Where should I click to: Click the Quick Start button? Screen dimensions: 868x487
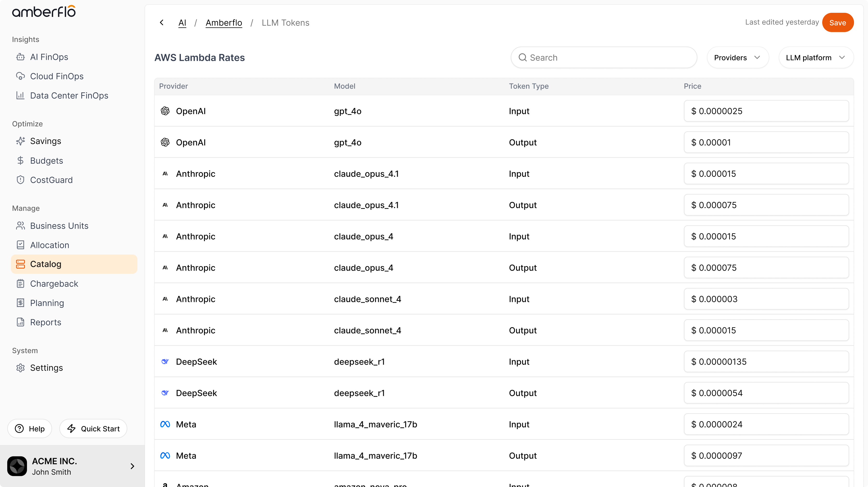point(93,429)
